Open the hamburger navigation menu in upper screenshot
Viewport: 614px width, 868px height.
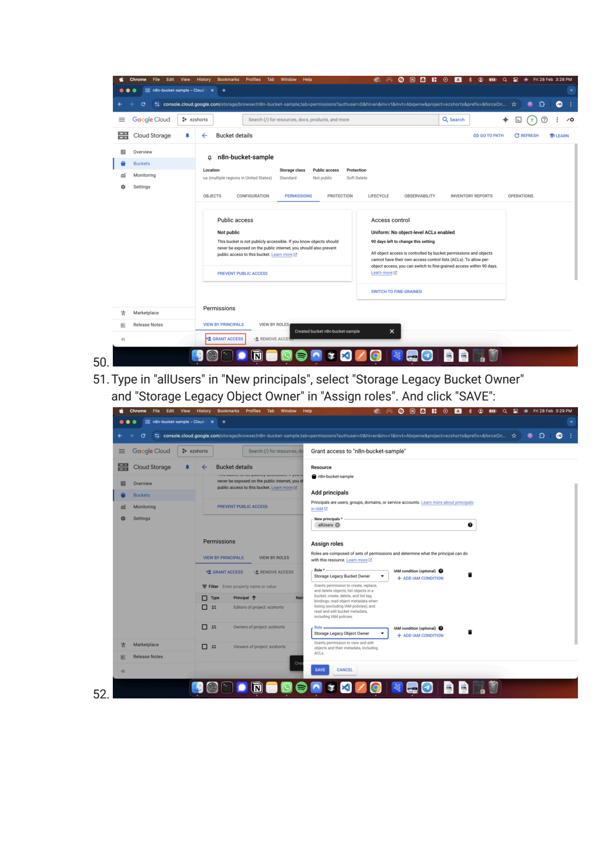tap(122, 120)
